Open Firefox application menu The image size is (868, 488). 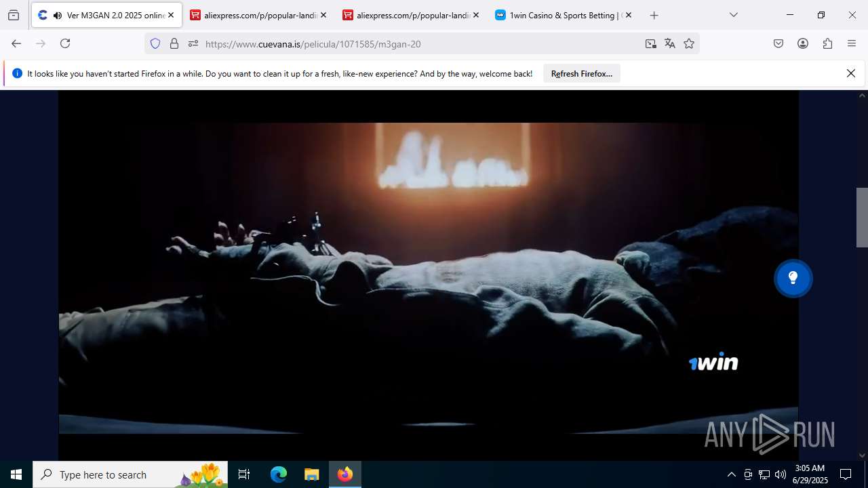pyautogui.click(x=852, y=43)
